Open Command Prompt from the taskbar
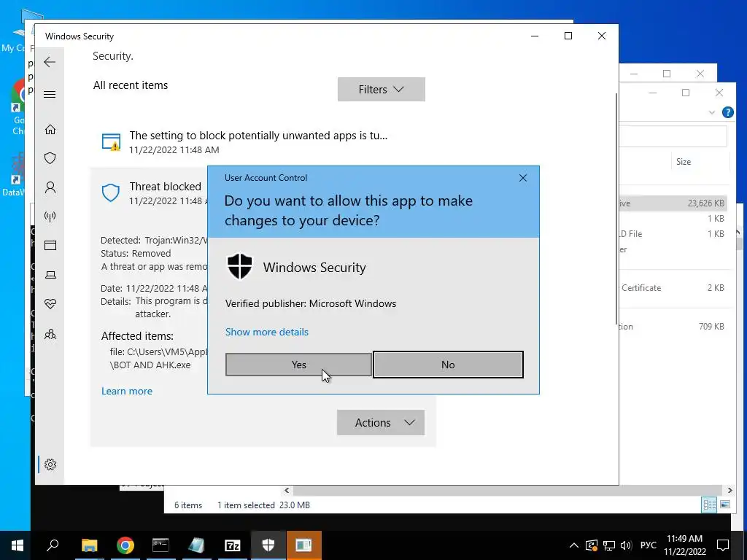Screen dimensions: 747x560 pyautogui.click(x=160, y=545)
